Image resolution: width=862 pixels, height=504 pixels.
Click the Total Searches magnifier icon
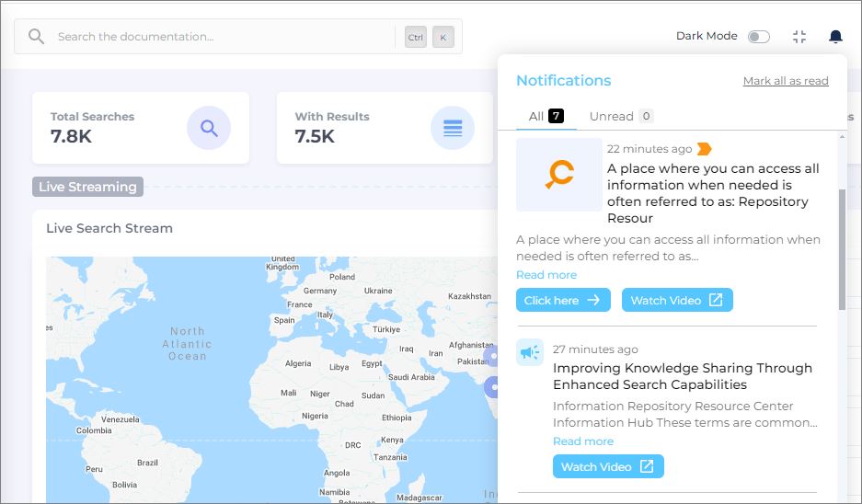pos(209,128)
